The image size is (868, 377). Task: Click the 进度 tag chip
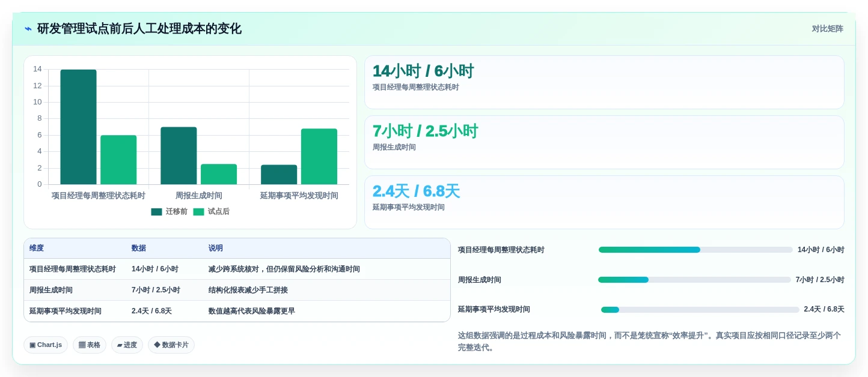tap(127, 345)
